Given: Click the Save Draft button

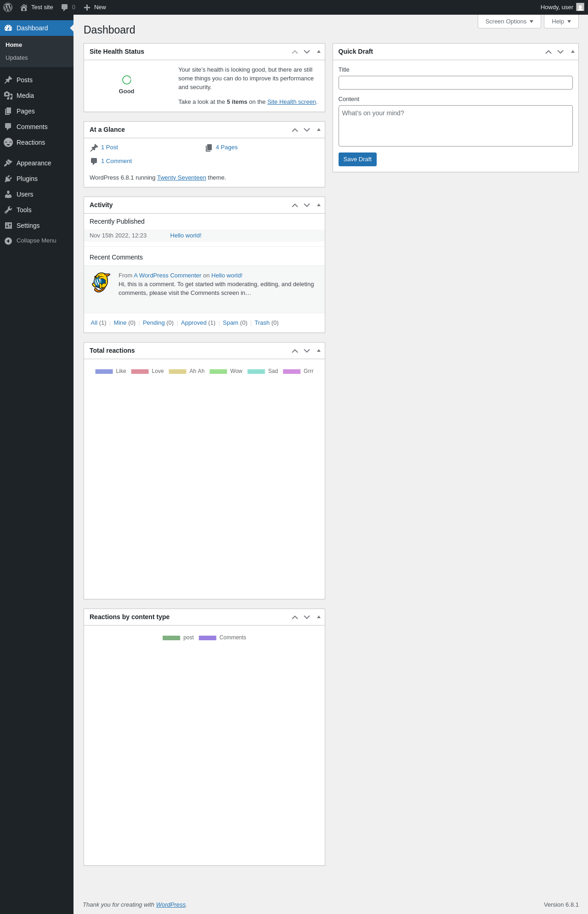Looking at the screenshot, I should (x=357, y=159).
